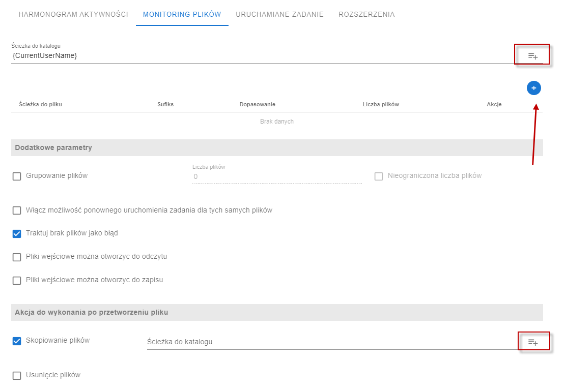The image size is (565, 392).
Task: Tick the Nieograniczona liczba plików checkbox
Action: click(379, 176)
